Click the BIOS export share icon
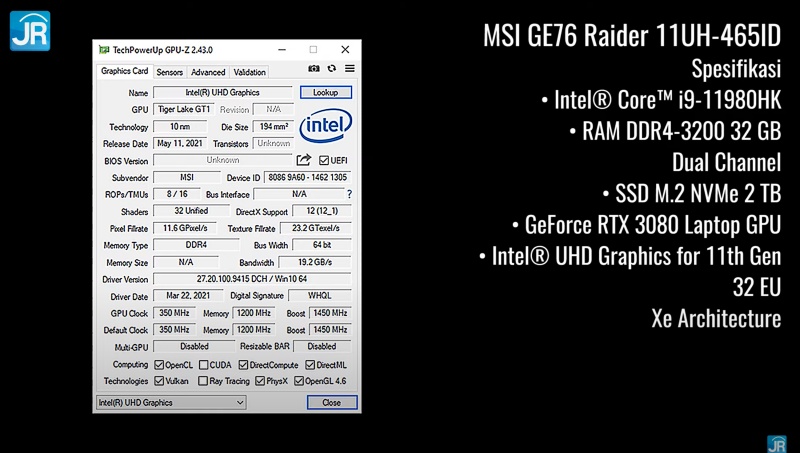This screenshot has height=453, width=800. [x=304, y=160]
